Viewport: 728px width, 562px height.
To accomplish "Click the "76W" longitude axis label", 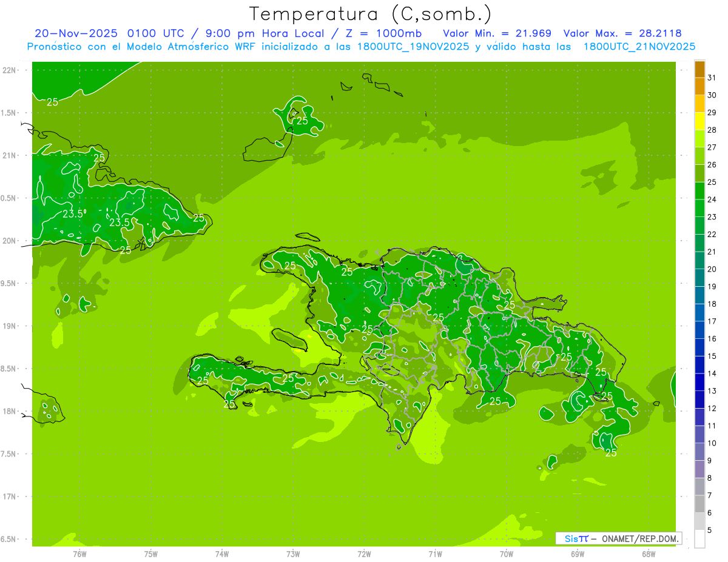I will click(79, 554).
